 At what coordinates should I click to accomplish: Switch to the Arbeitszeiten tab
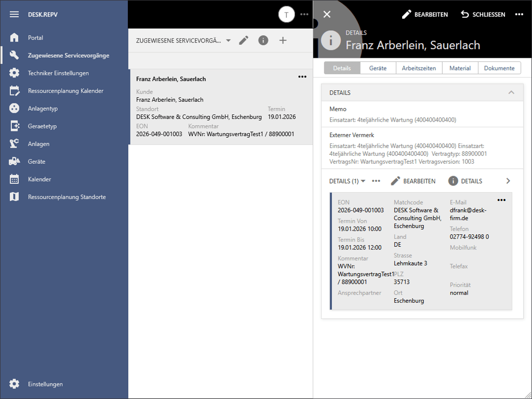pyautogui.click(x=419, y=68)
